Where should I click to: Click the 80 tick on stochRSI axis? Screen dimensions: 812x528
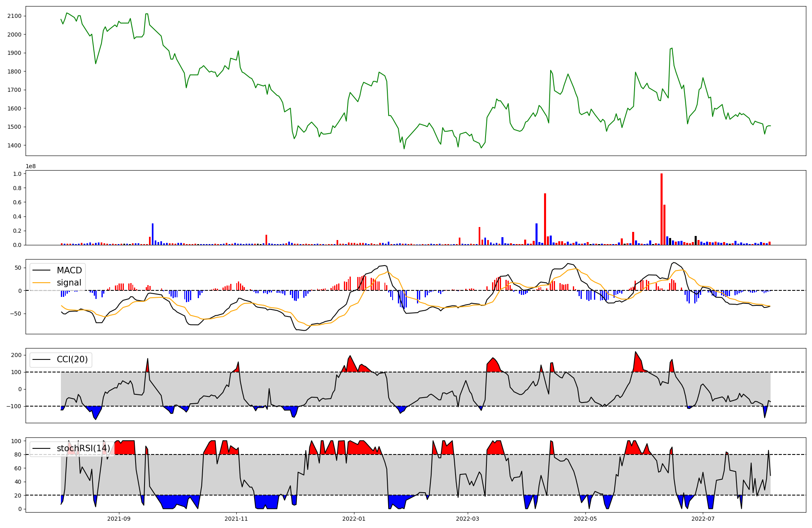click(18, 455)
